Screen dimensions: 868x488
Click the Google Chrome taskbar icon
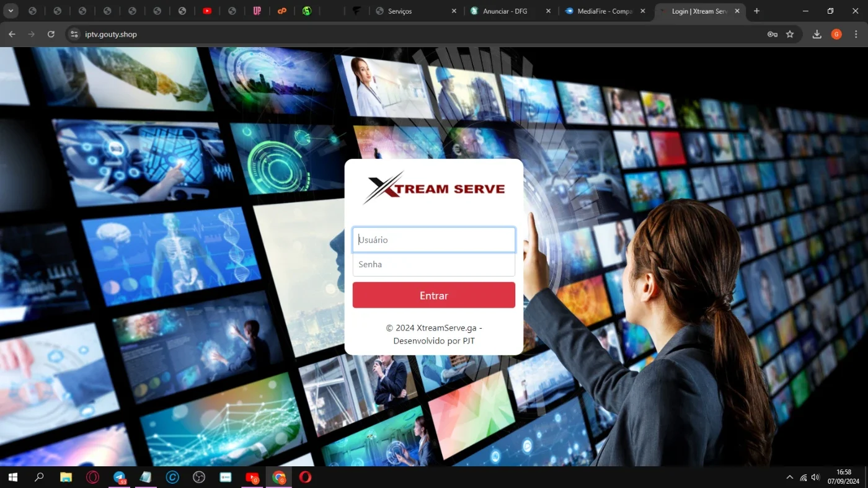pyautogui.click(x=279, y=477)
